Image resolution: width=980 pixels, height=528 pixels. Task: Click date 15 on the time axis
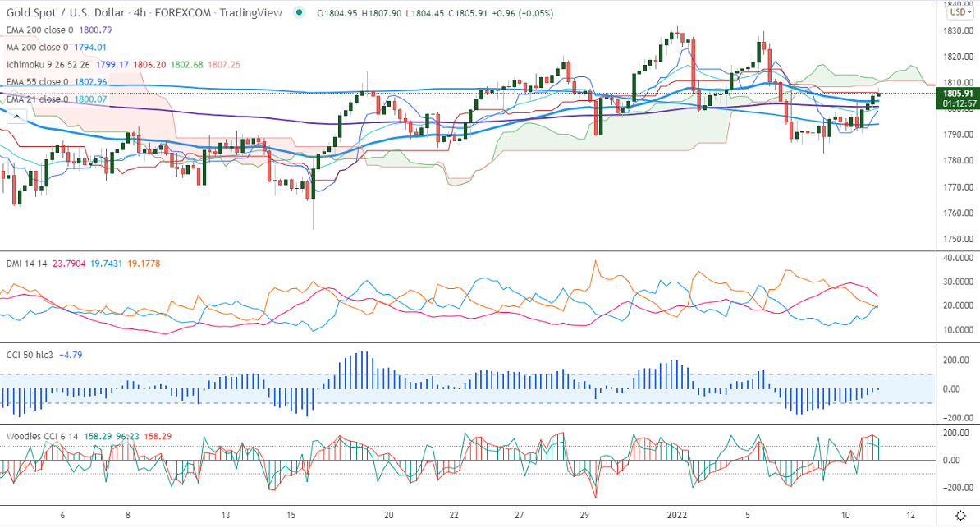click(x=291, y=516)
